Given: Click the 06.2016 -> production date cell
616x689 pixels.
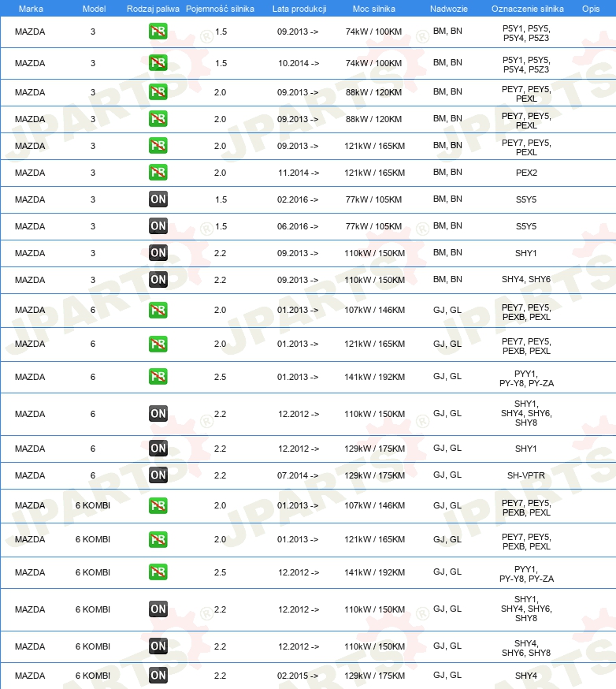Looking at the screenshot, I should point(298,226).
